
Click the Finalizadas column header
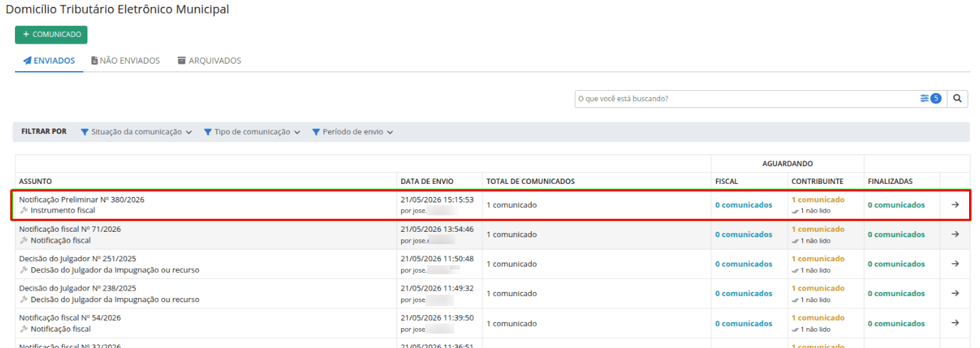(890, 181)
